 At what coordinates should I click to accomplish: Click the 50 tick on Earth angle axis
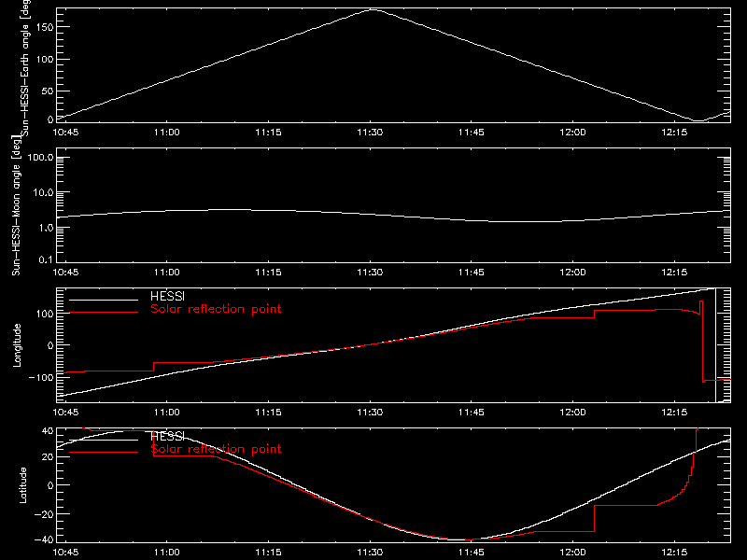pyautogui.click(x=48, y=91)
